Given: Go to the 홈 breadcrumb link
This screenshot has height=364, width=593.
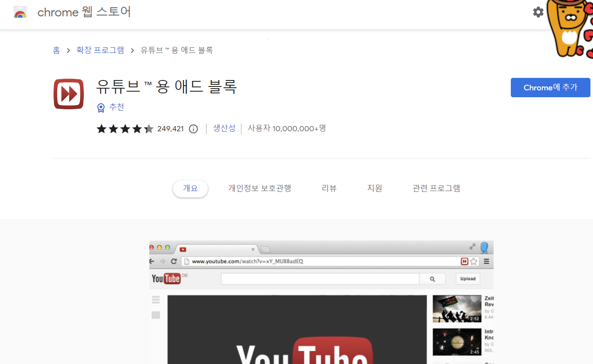Looking at the screenshot, I should [56, 50].
